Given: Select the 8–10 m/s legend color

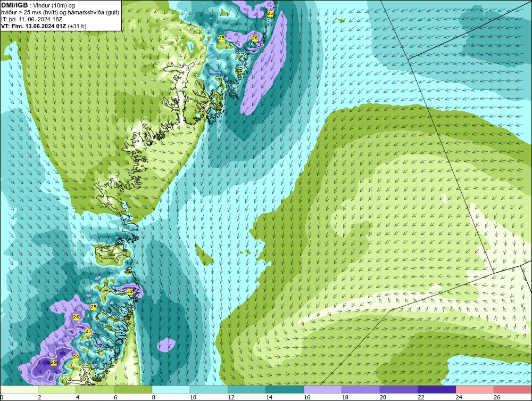Looking at the screenshot, I should pos(171,389).
